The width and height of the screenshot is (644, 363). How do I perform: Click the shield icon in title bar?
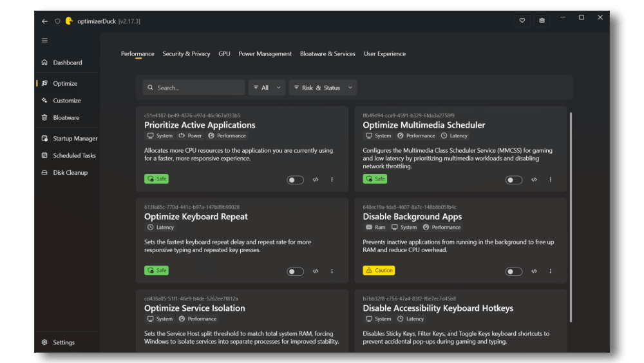(x=57, y=21)
